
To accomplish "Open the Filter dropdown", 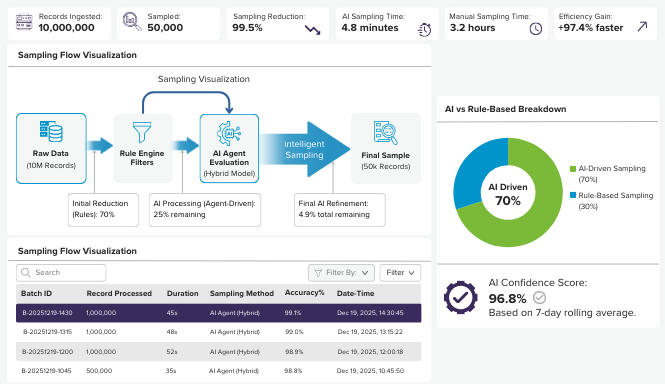I will [400, 273].
